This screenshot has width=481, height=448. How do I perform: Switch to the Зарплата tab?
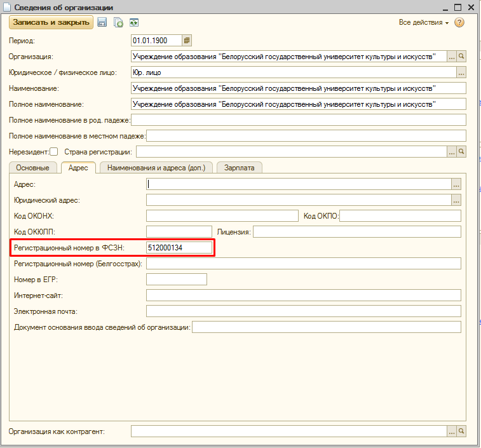(240, 168)
